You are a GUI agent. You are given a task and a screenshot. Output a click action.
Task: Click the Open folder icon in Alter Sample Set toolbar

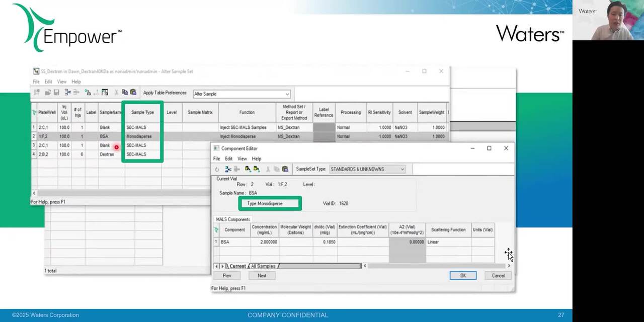point(48,93)
